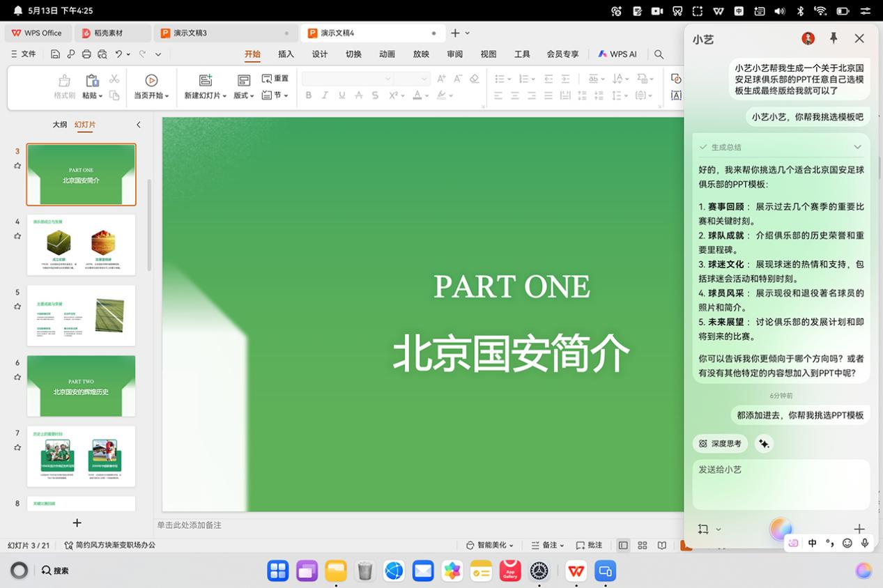Screen dimensions: 883x588
Task: Pin the 小艺 assistant panel
Action: click(834, 38)
